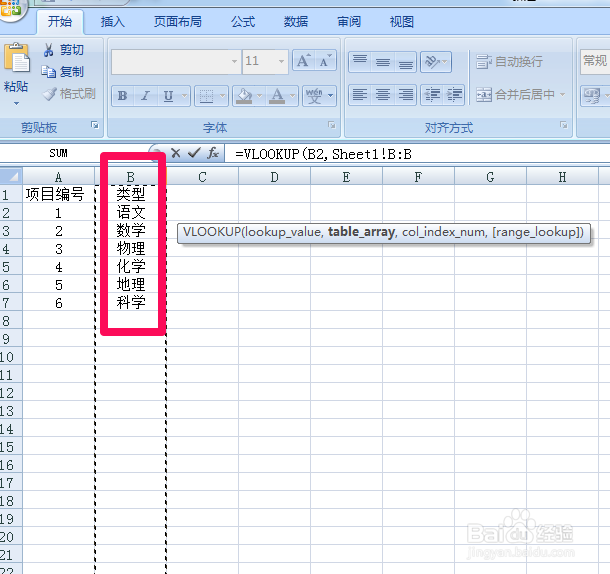Expand the Paste options arrow
The height and width of the screenshot is (574, 610).
point(16,104)
